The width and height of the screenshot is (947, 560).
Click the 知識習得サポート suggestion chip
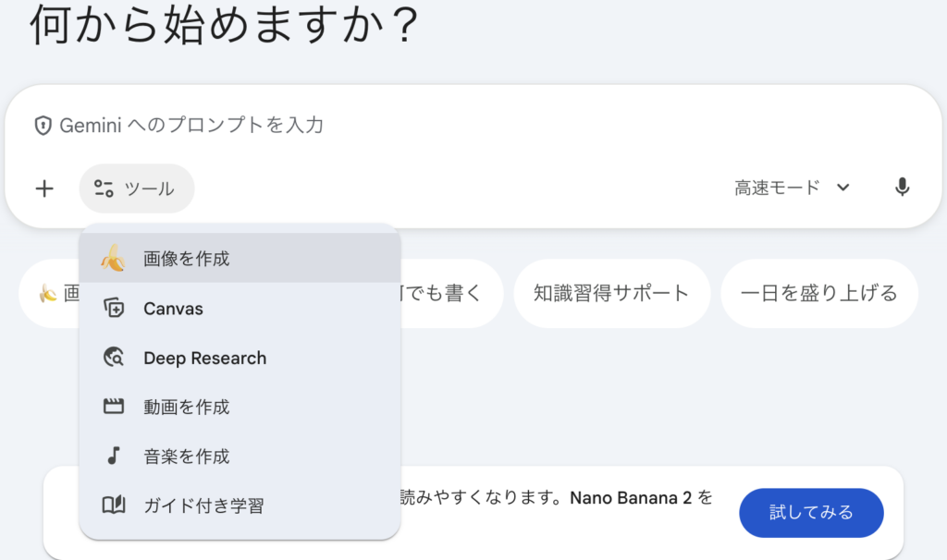(x=611, y=294)
